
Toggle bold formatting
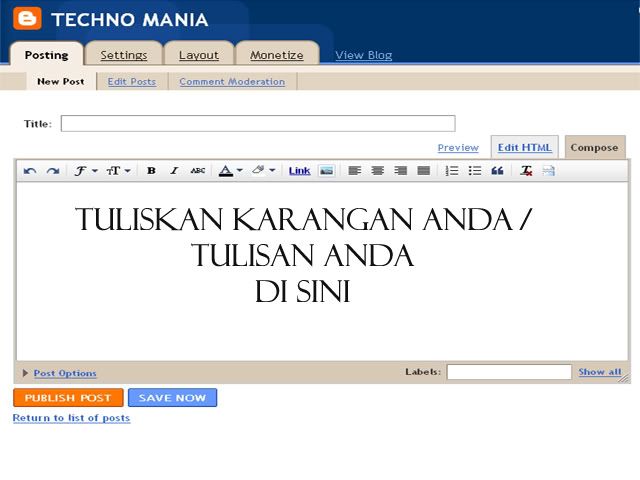(x=151, y=171)
